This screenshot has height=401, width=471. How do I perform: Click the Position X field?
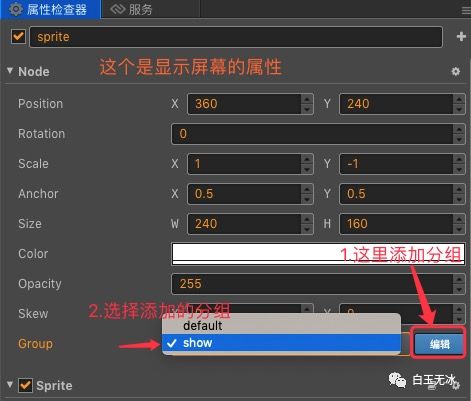tap(244, 104)
